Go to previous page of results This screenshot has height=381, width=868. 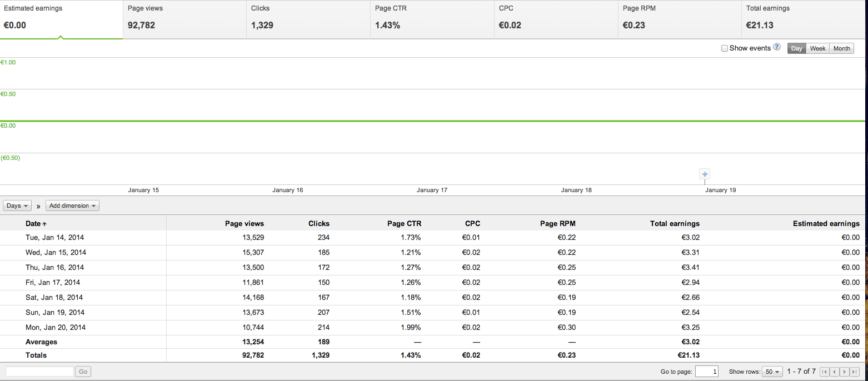[x=835, y=372]
